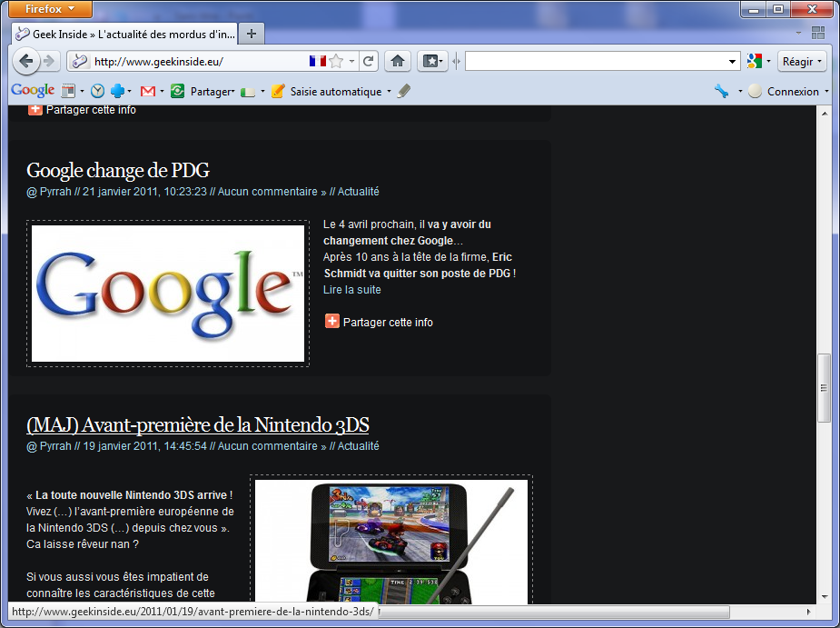Viewport: 840px width, 628px height.
Task: Expand the address bar history dropdown arrow
Action: click(351, 61)
